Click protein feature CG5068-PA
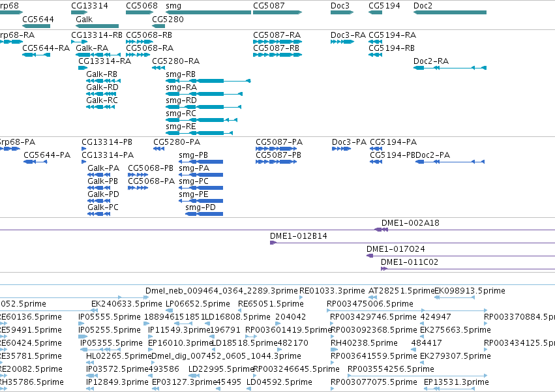This screenshot has height=392, width=555. coord(138,188)
